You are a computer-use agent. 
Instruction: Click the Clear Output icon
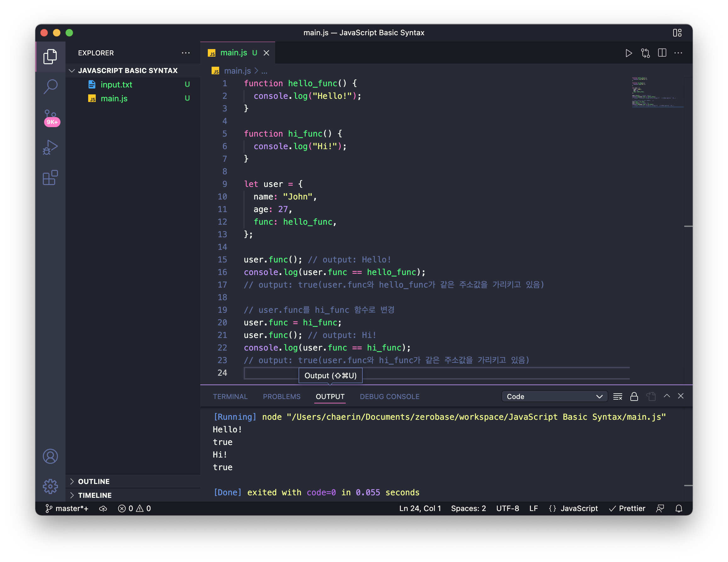pyautogui.click(x=617, y=396)
